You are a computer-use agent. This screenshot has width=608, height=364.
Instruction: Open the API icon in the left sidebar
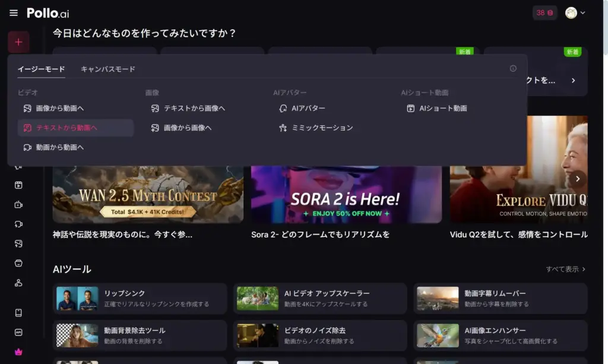pos(18,333)
